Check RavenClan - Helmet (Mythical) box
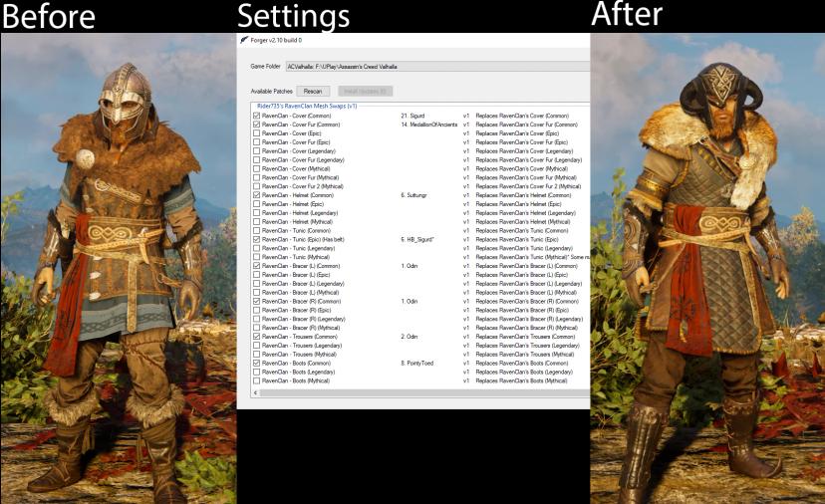825x504 pixels. 257,222
